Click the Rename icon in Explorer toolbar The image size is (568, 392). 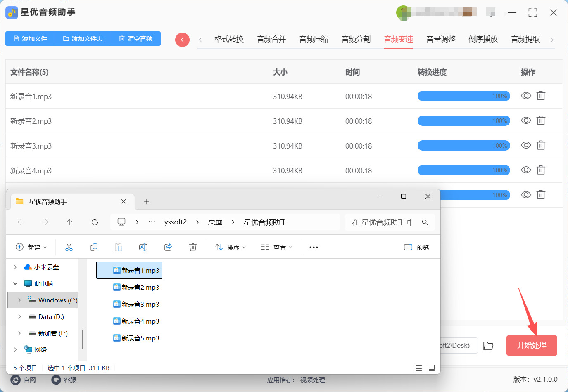[x=143, y=247]
